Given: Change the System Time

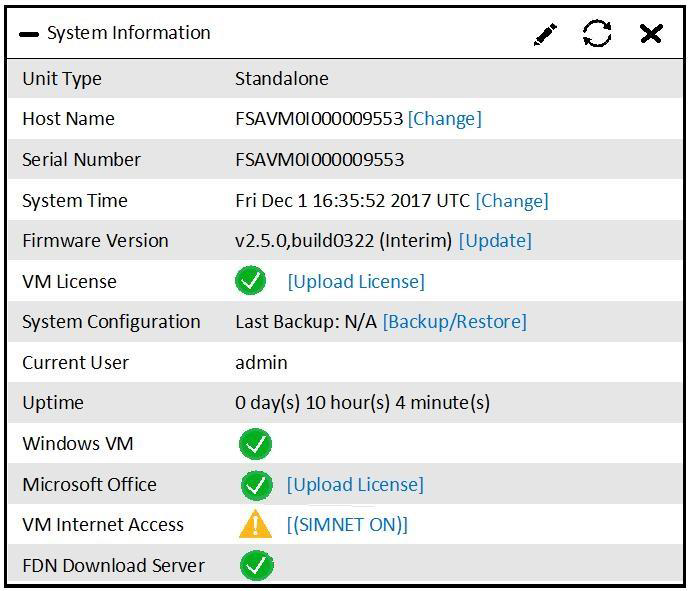Looking at the screenshot, I should [512, 201].
